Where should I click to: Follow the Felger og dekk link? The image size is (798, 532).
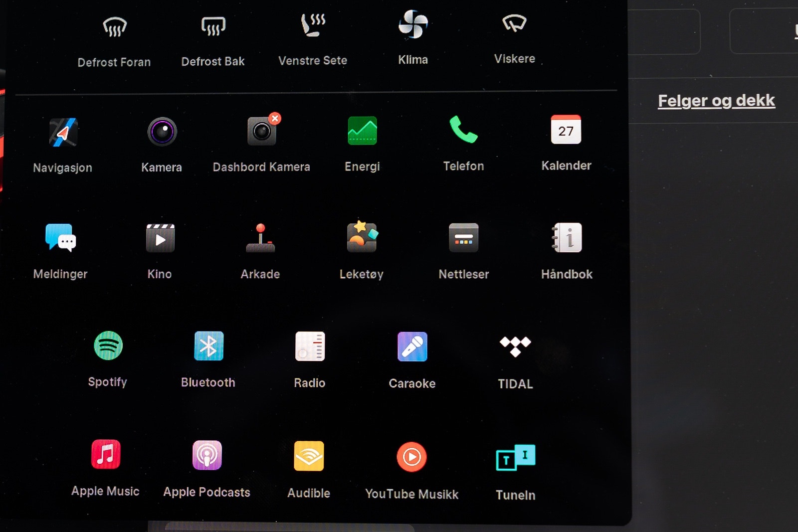coord(716,101)
